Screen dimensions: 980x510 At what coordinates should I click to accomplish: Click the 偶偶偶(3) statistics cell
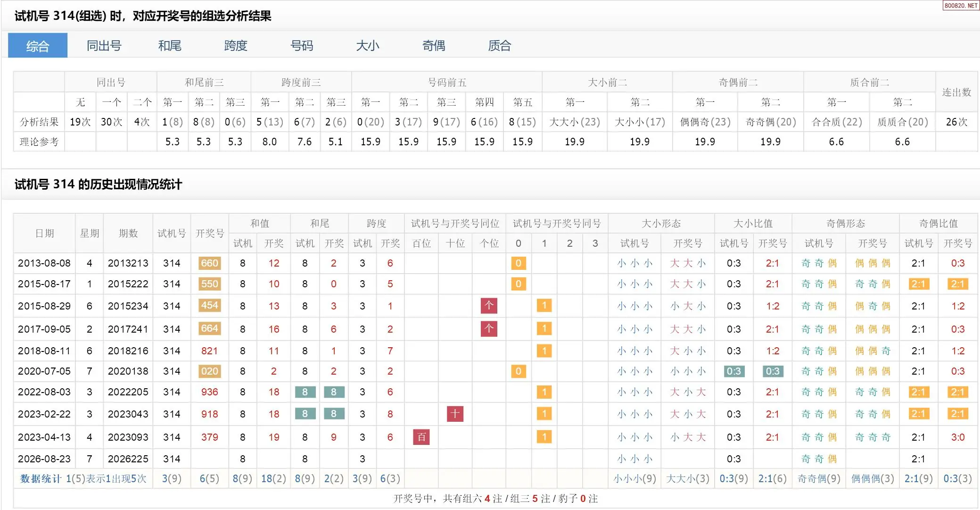[x=873, y=479]
